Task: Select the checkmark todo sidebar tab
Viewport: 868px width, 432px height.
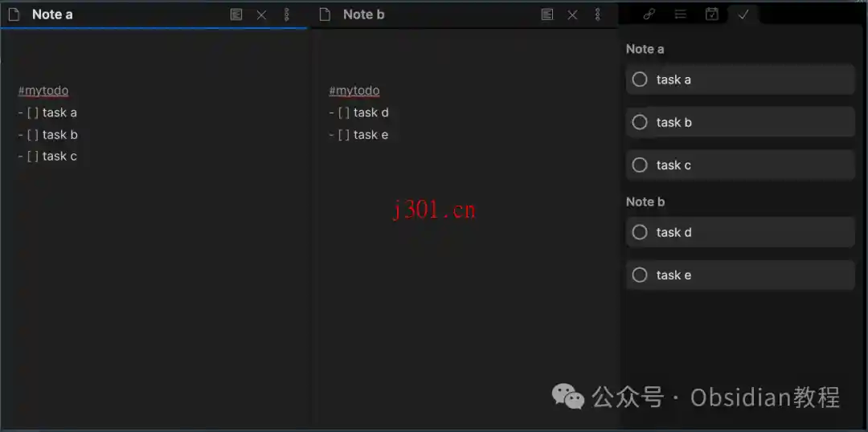Action: (743, 14)
